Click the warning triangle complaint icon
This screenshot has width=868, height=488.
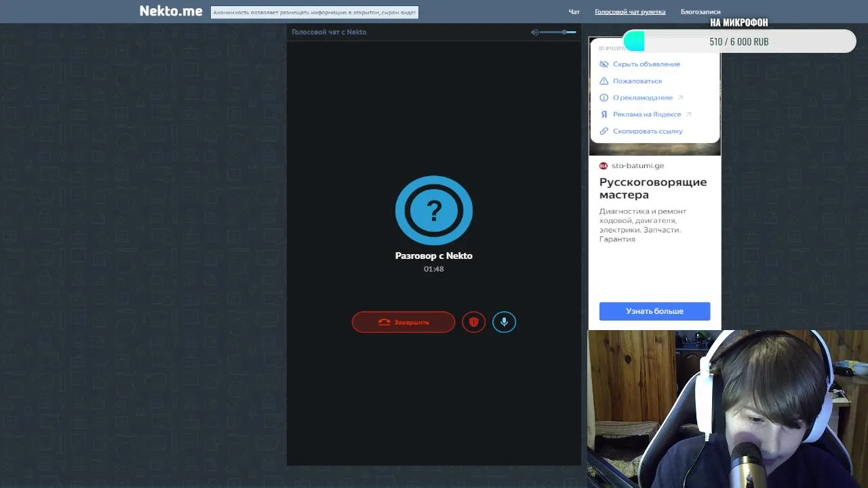(x=604, y=81)
